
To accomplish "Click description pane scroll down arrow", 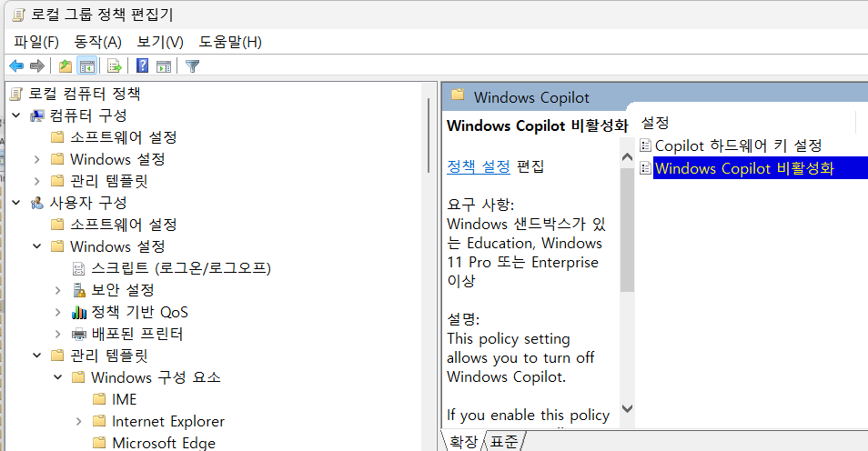I will pyautogui.click(x=627, y=409).
